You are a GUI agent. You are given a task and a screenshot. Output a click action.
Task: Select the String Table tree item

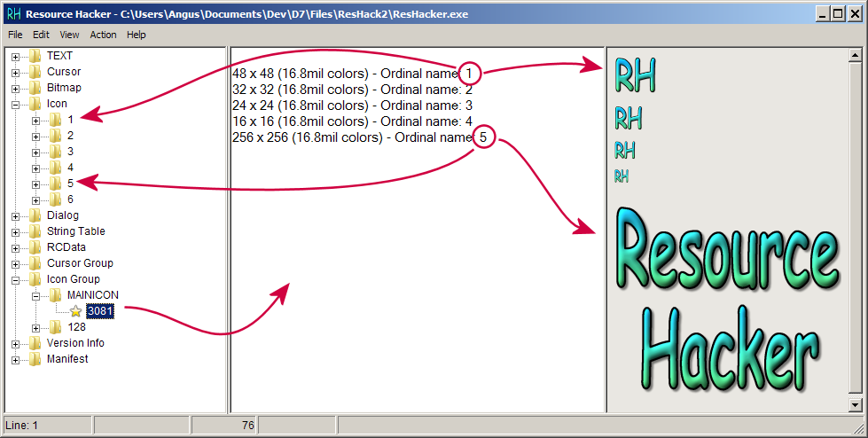75,231
